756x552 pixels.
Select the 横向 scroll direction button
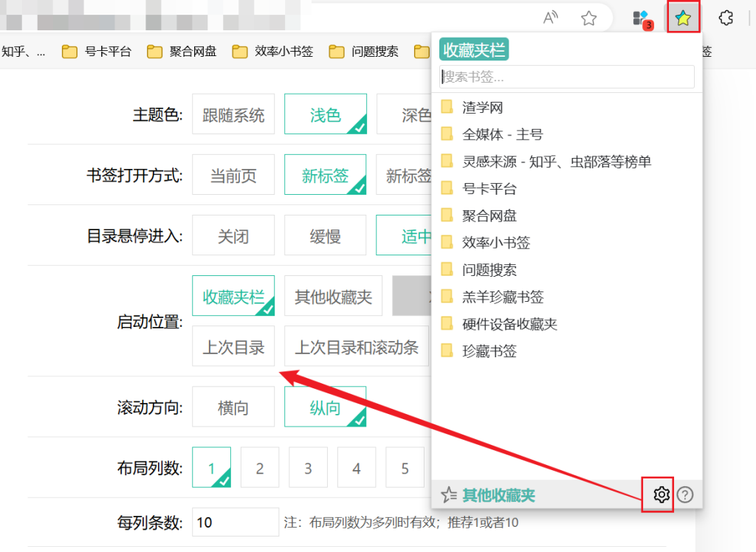point(233,407)
